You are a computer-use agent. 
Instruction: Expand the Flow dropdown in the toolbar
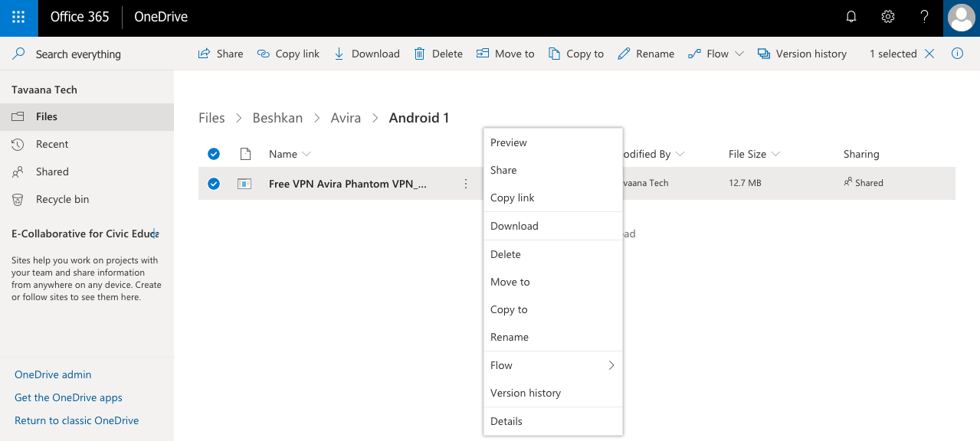[x=739, y=54]
